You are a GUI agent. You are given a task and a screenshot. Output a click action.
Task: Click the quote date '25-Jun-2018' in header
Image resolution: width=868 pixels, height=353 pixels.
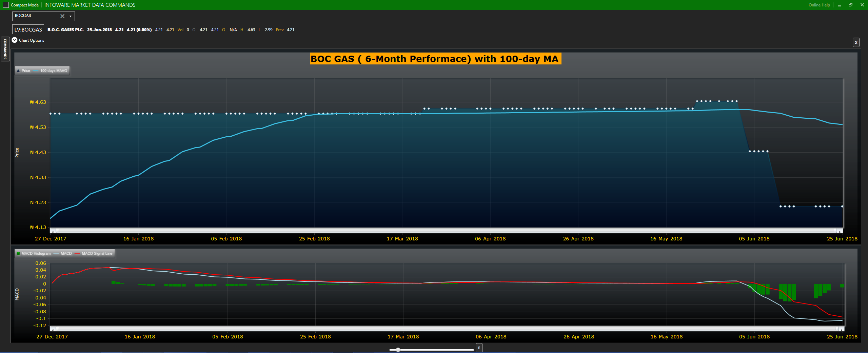pos(99,30)
